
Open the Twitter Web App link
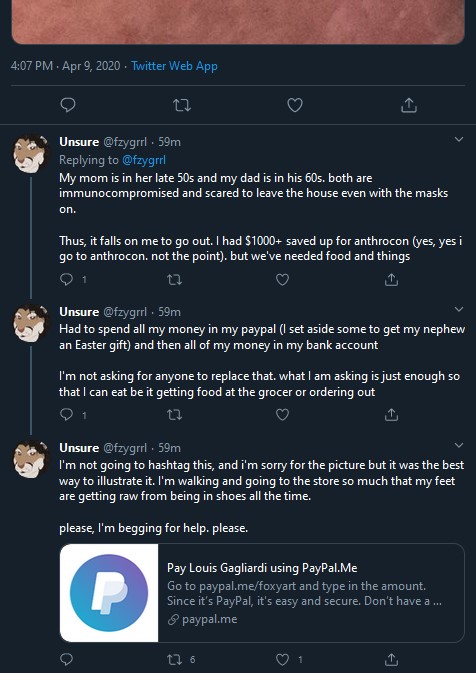point(174,66)
